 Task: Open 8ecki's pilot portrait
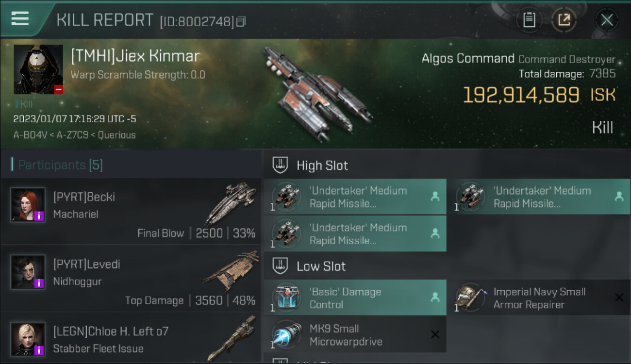(28, 205)
